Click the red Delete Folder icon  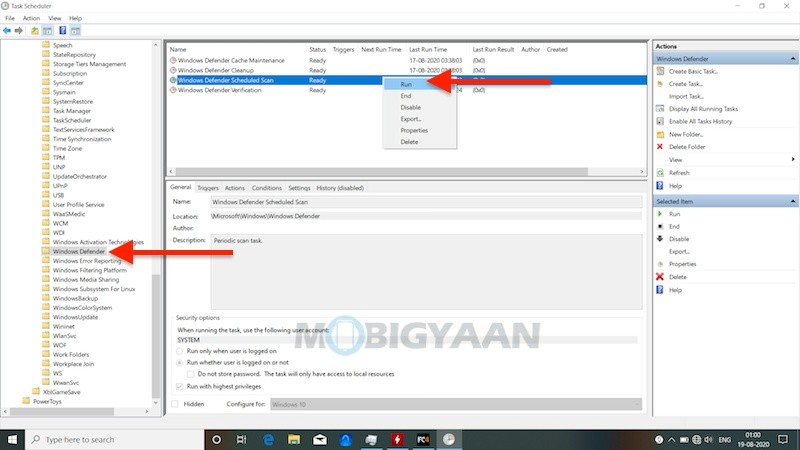660,146
